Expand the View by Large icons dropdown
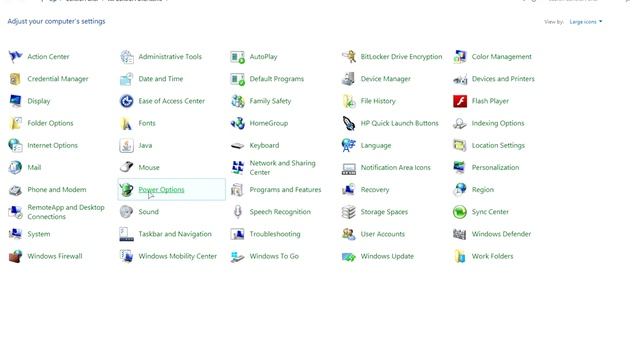 pos(586,22)
